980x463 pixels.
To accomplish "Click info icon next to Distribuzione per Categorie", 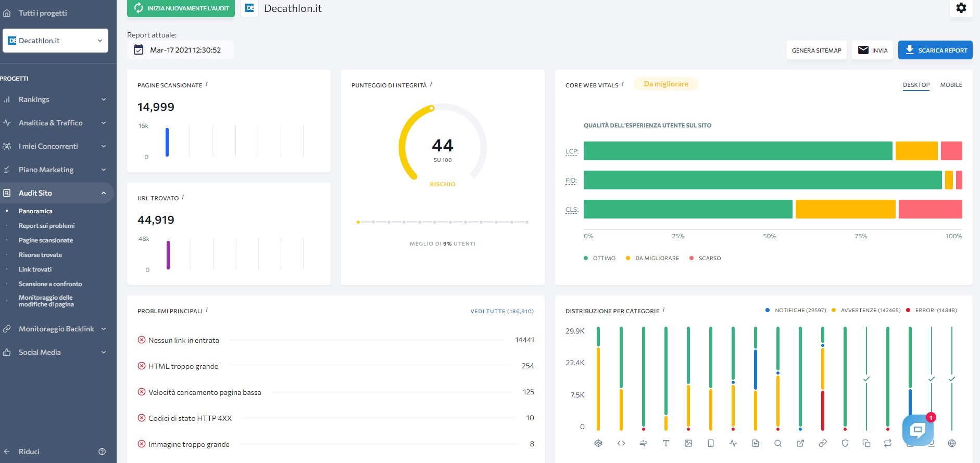I will [x=663, y=310].
